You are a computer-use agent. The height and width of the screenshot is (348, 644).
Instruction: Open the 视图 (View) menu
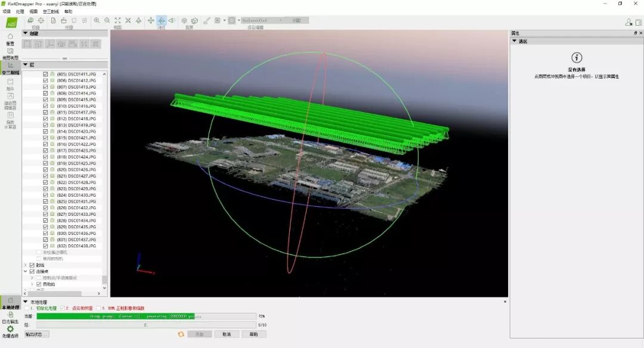click(x=33, y=11)
